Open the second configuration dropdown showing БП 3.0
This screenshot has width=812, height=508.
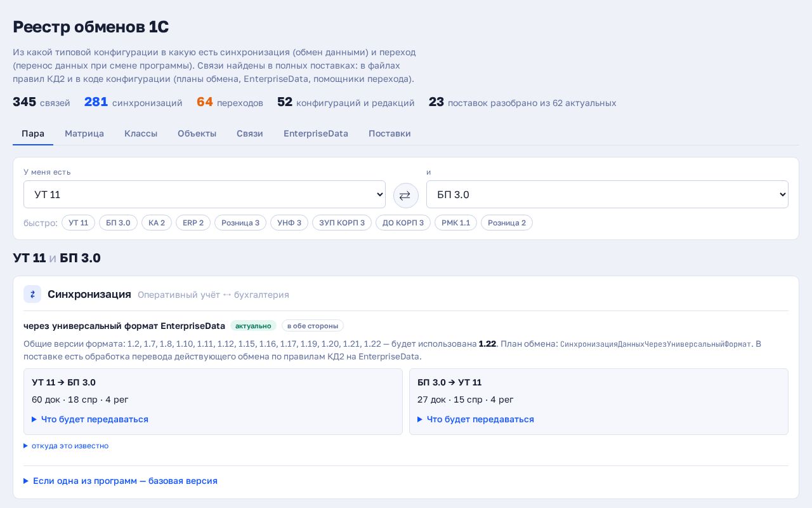607,194
